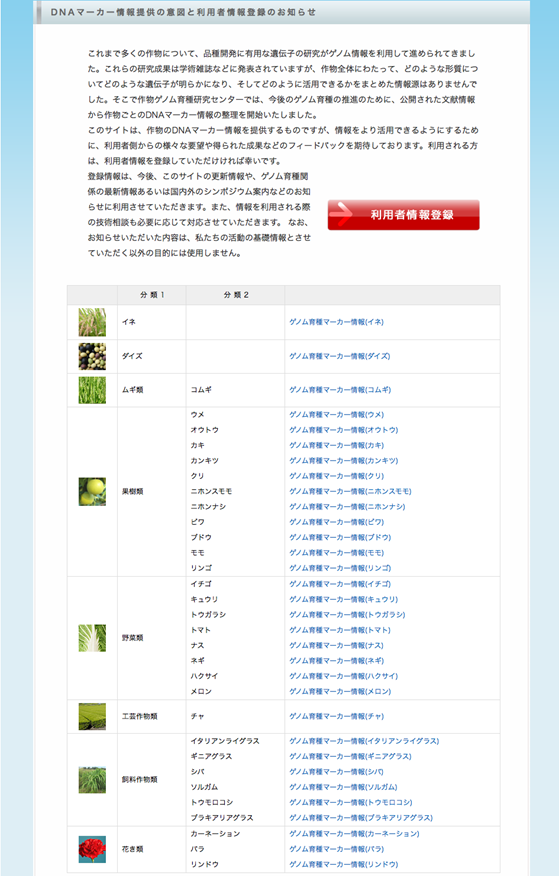Click the 分類2 column header
Viewport: 559px width, 876px height.
(236, 295)
